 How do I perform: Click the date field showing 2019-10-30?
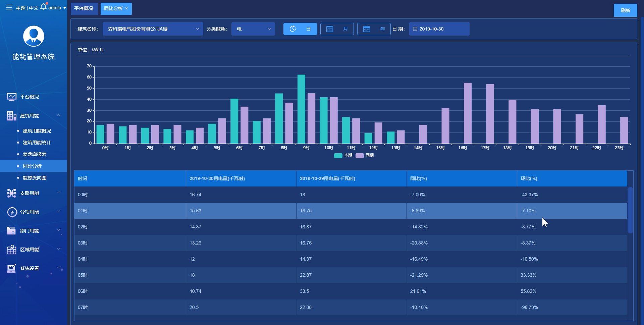click(439, 29)
